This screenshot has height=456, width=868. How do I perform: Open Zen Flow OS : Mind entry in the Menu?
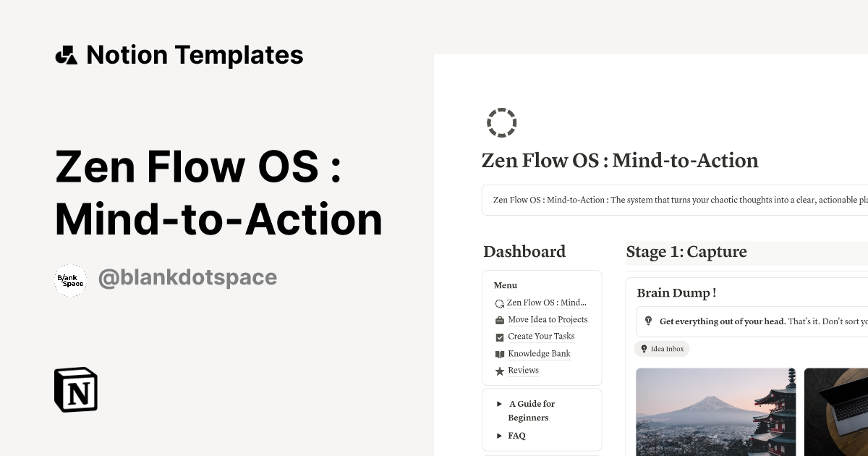tap(546, 303)
